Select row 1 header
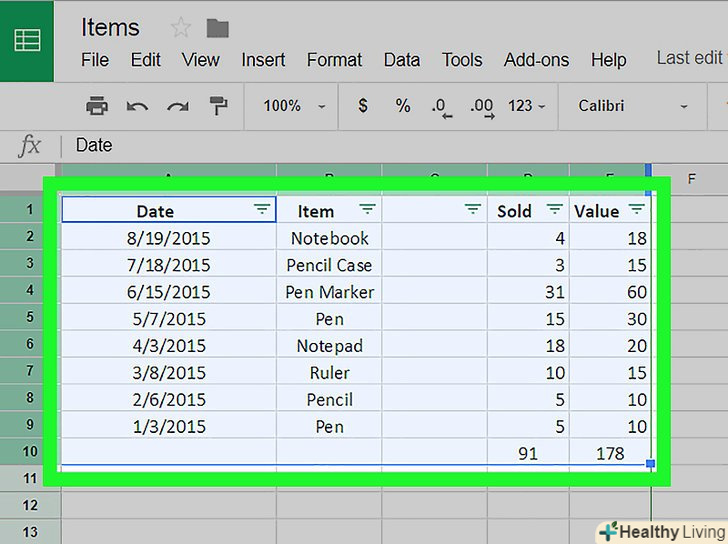Viewport: 728px width, 544px height. 30,209
